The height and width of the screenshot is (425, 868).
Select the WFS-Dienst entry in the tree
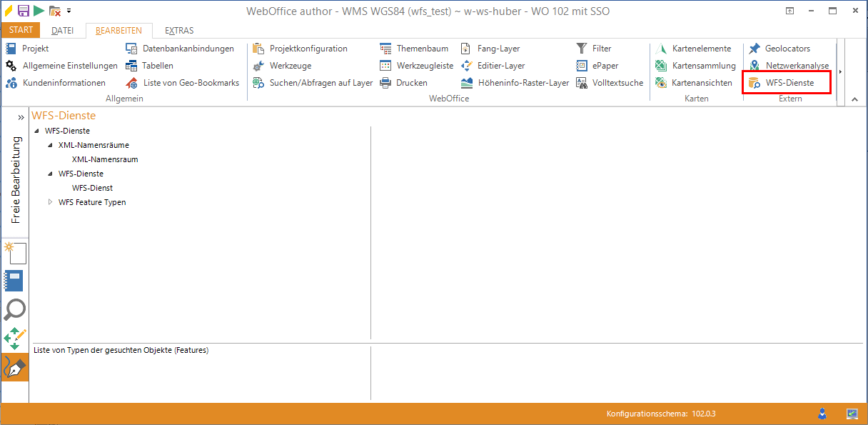[x=92, y=187]
